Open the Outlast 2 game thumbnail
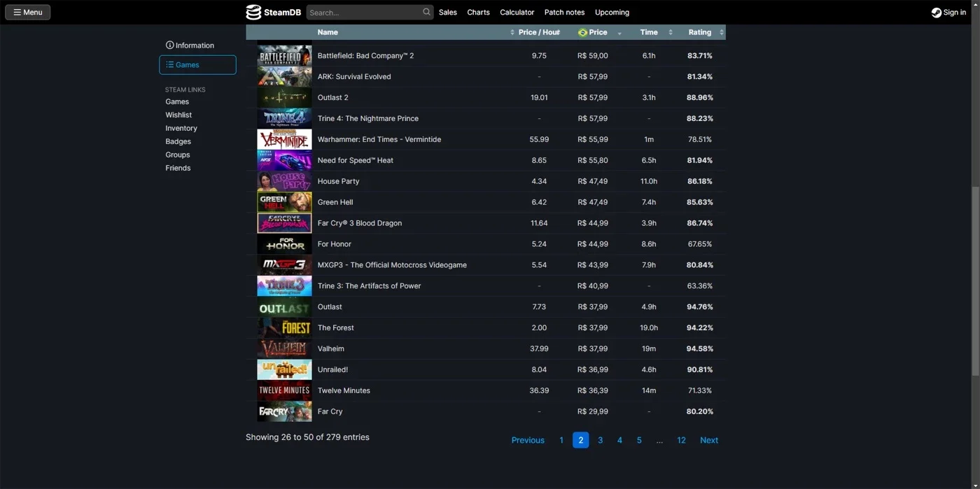Viewport: 980px width, 489px height. click(x=284, y=97)
